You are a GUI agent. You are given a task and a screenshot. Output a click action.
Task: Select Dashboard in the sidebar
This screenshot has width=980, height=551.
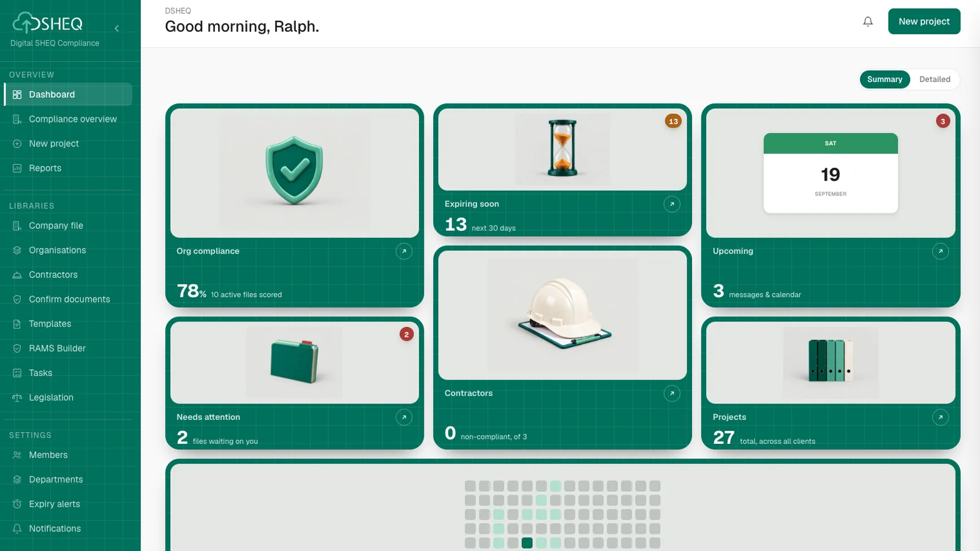click(68, 94)
